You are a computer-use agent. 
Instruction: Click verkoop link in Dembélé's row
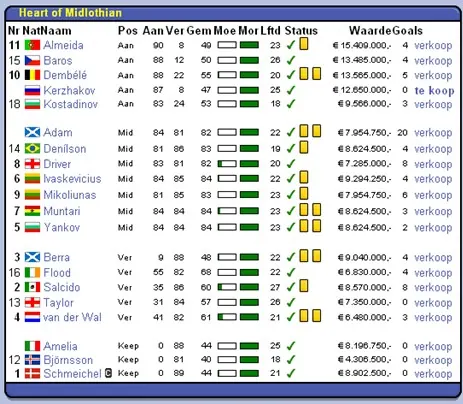[x=433, y=75]
